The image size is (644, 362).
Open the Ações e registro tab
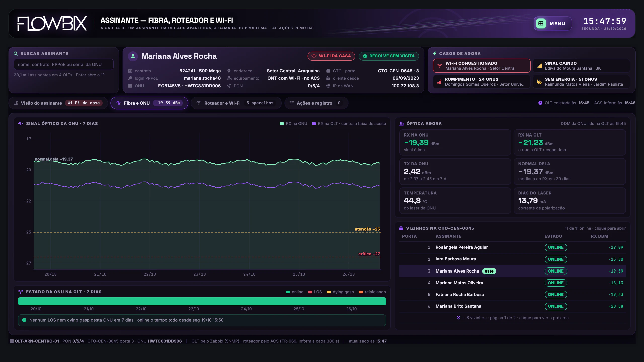tap(316, 103)
